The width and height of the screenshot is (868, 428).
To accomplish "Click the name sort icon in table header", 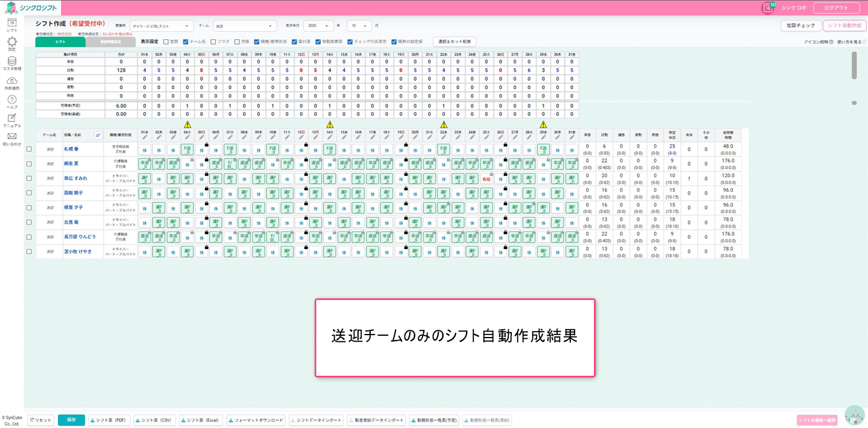I will tap(98, 134).
